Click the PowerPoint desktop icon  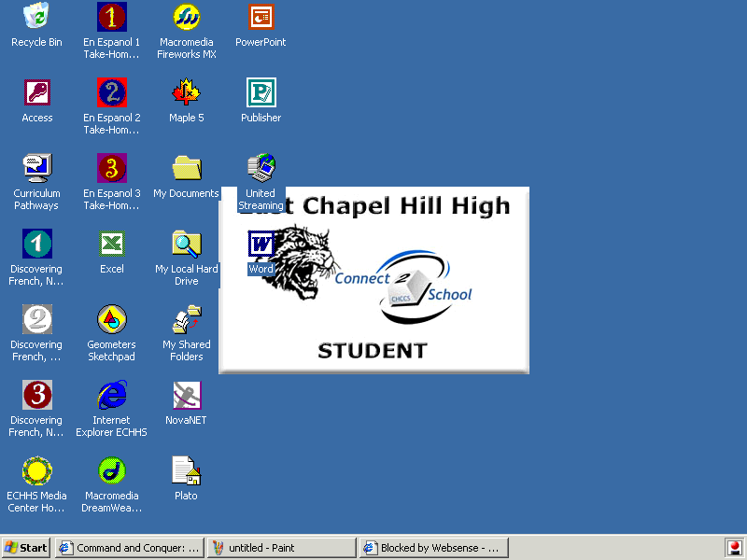261,17
